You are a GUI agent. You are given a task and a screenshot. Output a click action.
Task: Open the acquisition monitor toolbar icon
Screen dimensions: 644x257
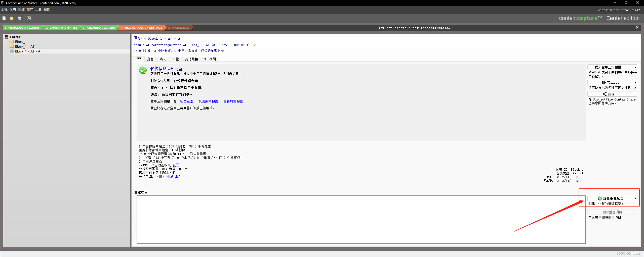(29, 18)
